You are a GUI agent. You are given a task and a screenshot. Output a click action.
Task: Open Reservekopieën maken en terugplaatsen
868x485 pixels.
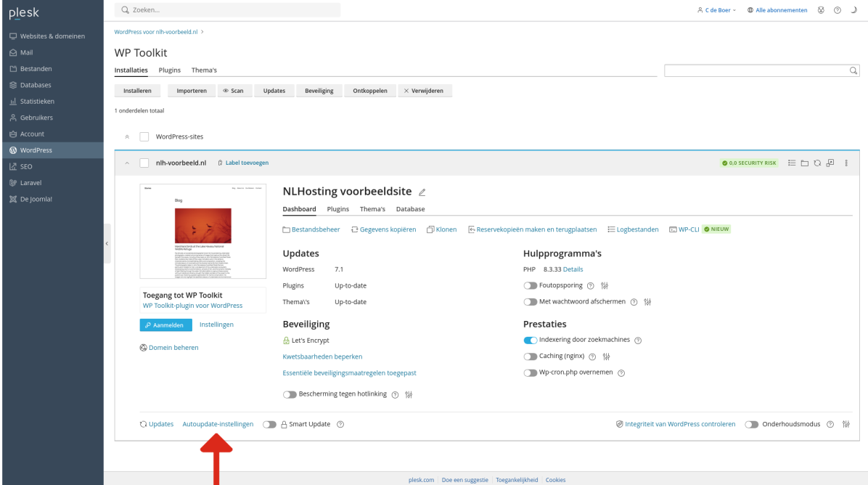(532, 229)
